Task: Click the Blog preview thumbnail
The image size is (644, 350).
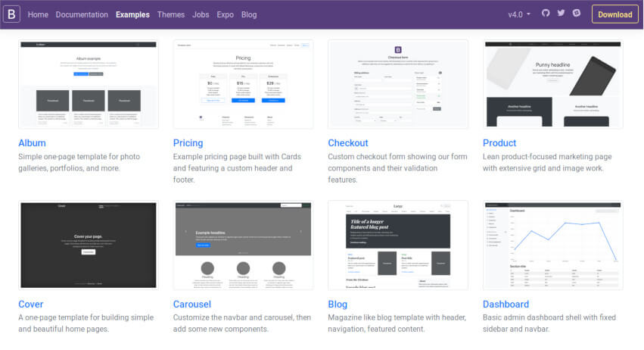Action: tap(398, 245)
